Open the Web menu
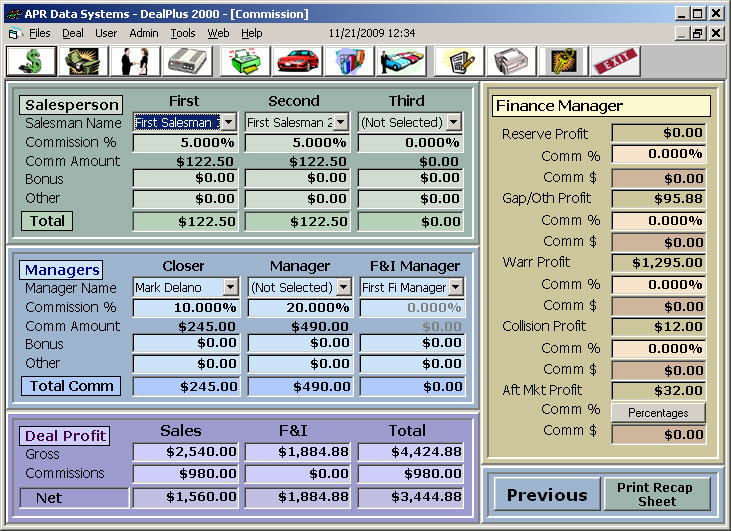 point(218,33)
